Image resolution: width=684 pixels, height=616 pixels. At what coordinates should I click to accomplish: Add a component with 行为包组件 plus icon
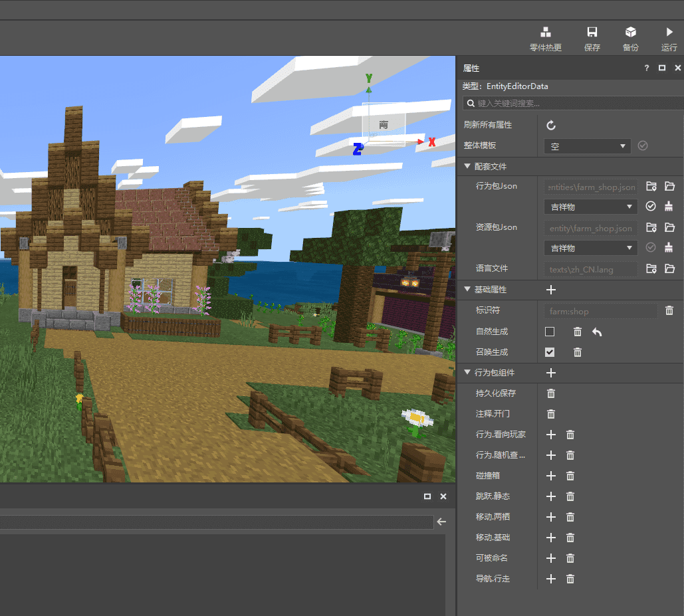tap(551, 373)
